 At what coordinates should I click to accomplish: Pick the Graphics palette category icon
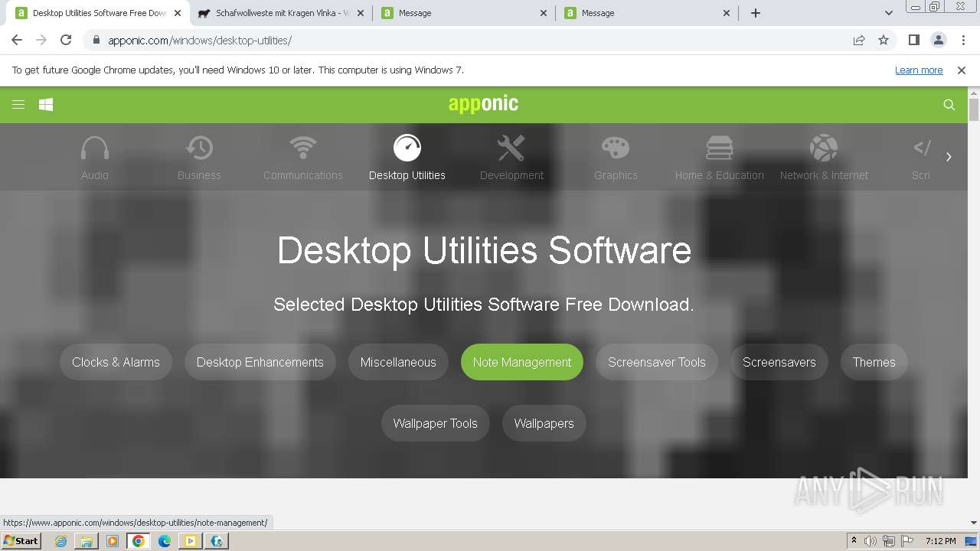pyautogui.click(x=616, y=148)
